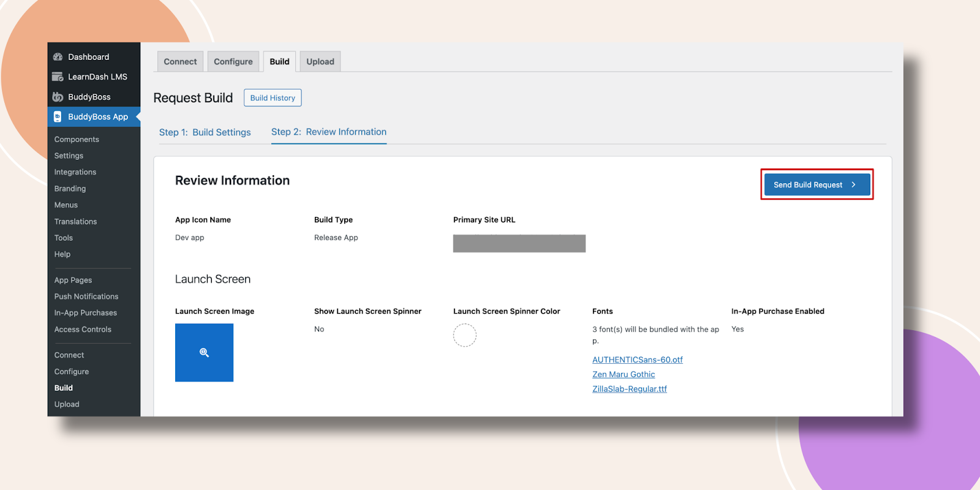
Task: Open Upload in sidebar submenu
Action: click(x=67, y=404)
